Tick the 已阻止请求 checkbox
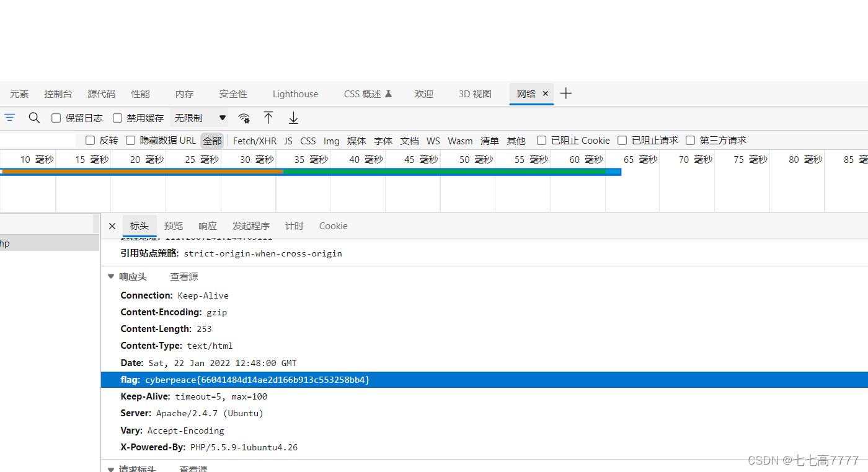868x472 pixels. [622, 141]
